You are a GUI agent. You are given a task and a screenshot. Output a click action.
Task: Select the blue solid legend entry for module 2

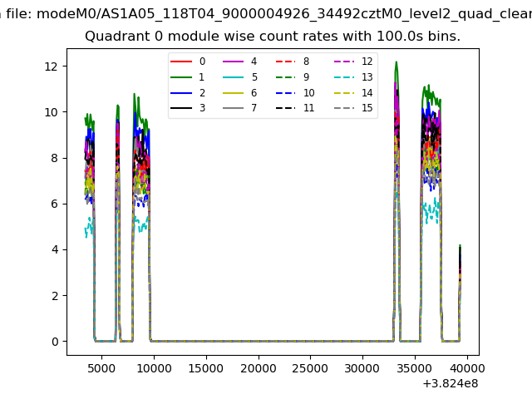pyautogui.click(x=181, y=93)
